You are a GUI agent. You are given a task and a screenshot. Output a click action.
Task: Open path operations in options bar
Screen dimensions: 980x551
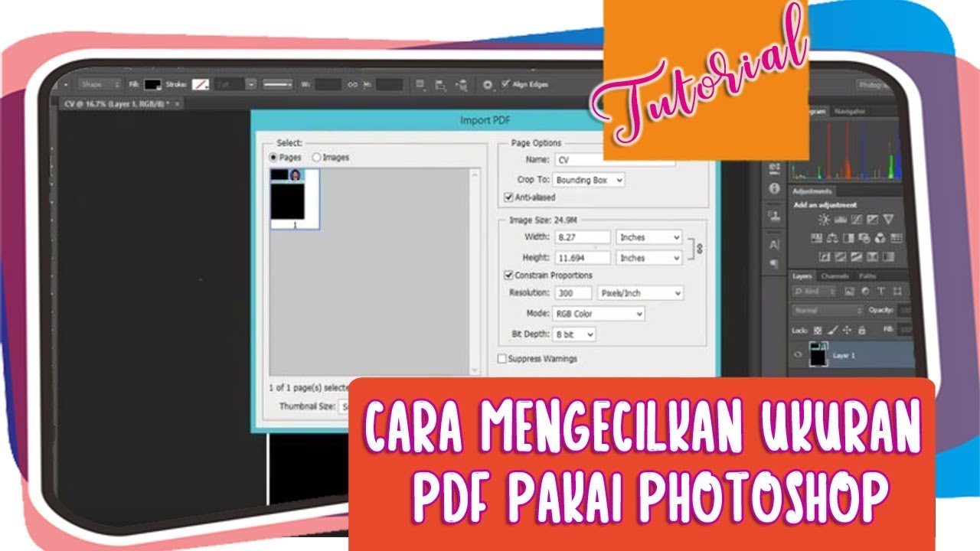point(420,85)
